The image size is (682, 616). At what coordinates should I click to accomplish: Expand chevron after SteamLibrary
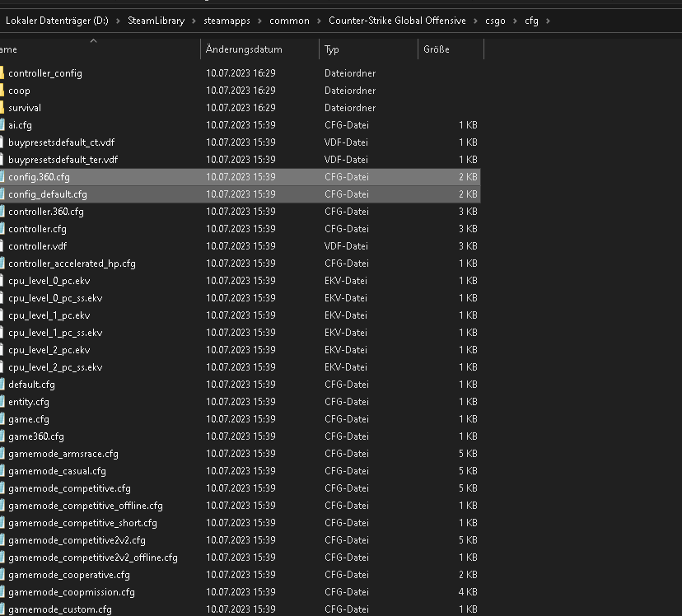pos(194,21)
